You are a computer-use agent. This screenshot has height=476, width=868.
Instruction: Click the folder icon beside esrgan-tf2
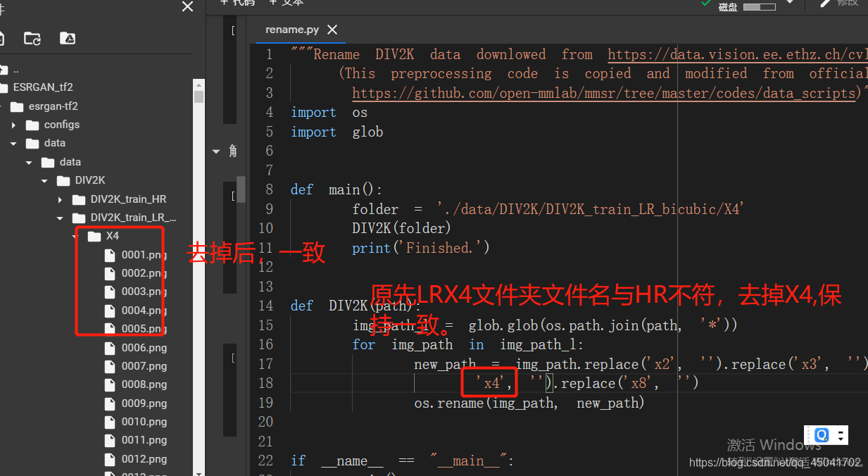click(x=17, y=106)
